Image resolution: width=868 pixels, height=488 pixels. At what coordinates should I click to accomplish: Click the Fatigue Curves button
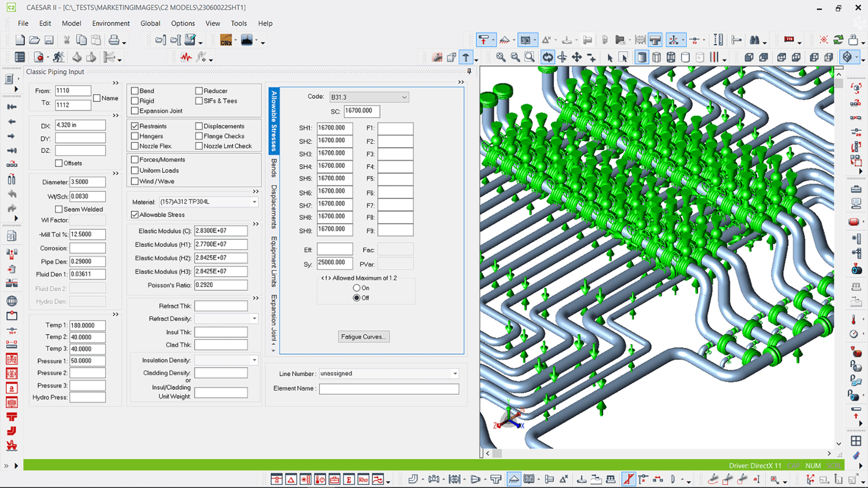click(x=363, y=337)
